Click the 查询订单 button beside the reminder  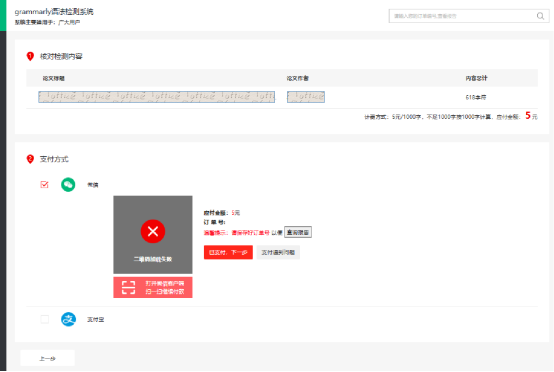[x=298, y=232]
